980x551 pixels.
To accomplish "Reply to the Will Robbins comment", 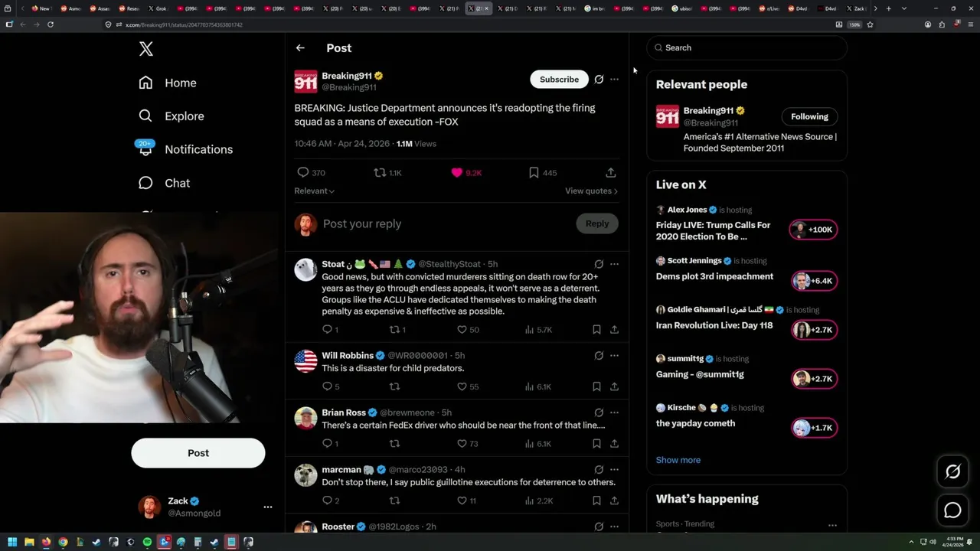I will click(327, 386).
